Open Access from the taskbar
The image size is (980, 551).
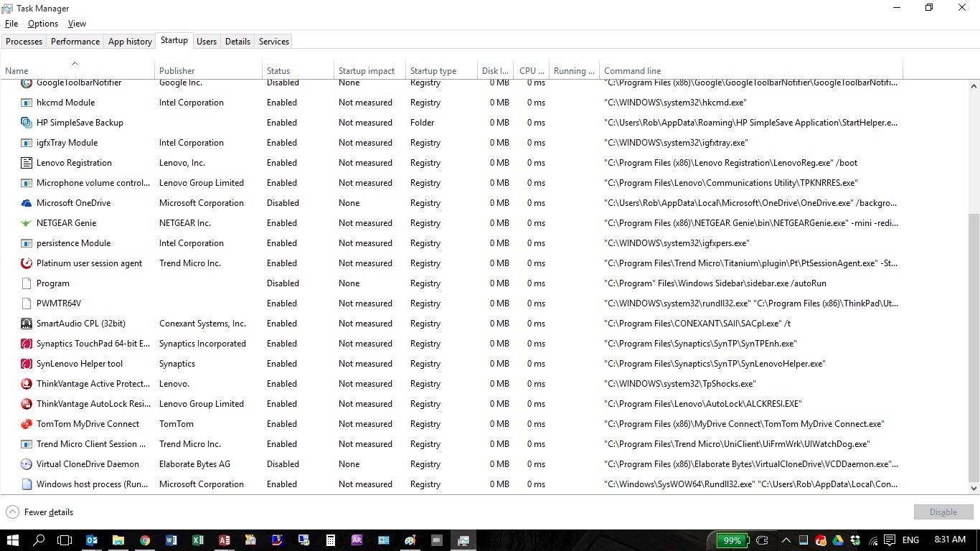coord(225,540)
